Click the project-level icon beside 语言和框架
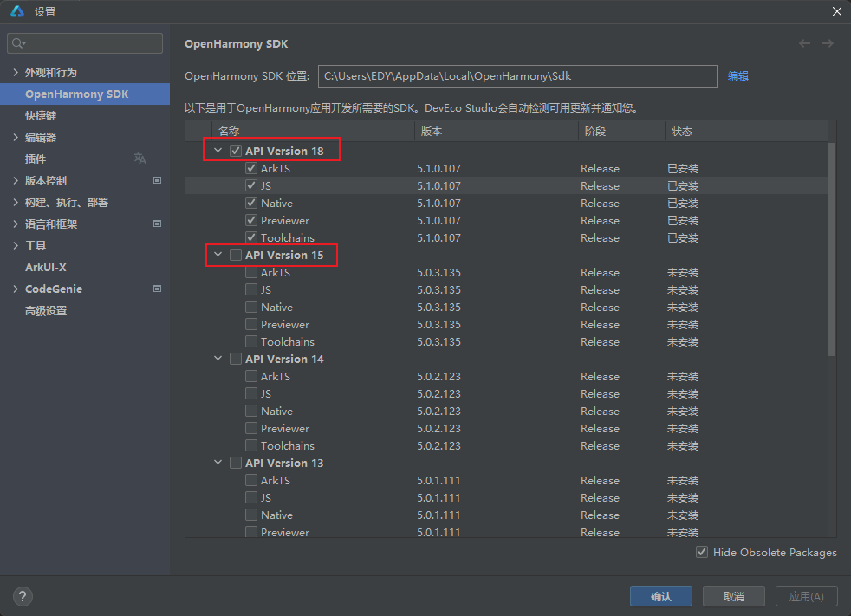This screenshot has height=616, width=851. 157,224
